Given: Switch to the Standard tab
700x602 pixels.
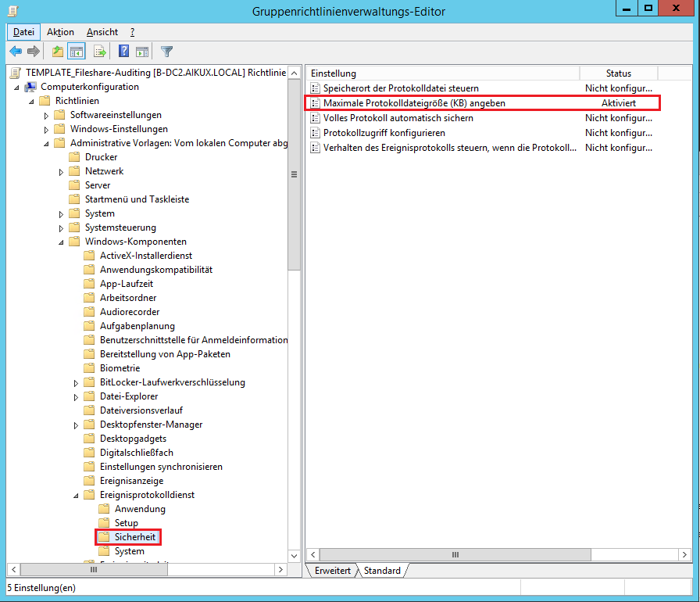Looking at the screenshot, I should pyautogui.click(x=382, y=571).
